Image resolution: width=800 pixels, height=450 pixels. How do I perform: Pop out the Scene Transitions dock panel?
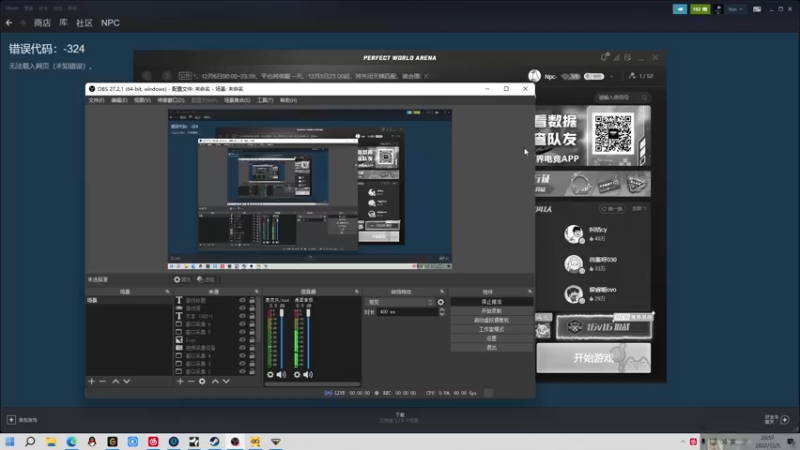click(x=442, y=292)
